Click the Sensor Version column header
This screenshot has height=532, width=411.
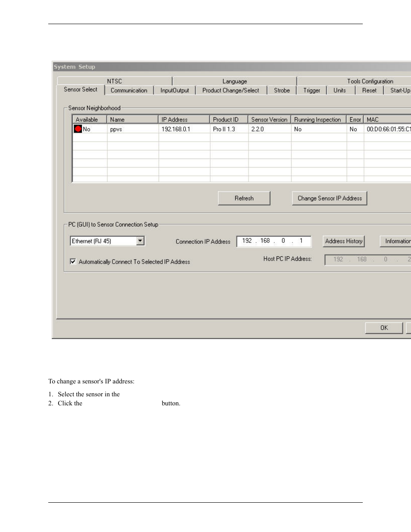270,119
